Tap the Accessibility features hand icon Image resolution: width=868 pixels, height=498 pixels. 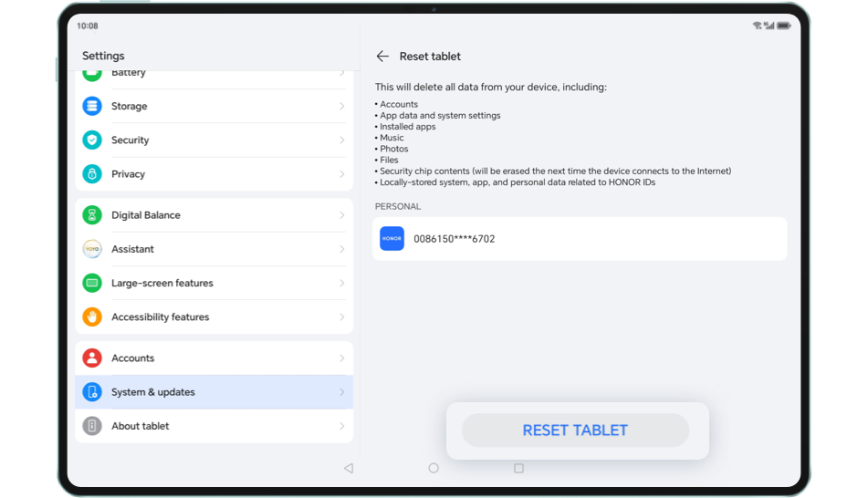(92, 316)
